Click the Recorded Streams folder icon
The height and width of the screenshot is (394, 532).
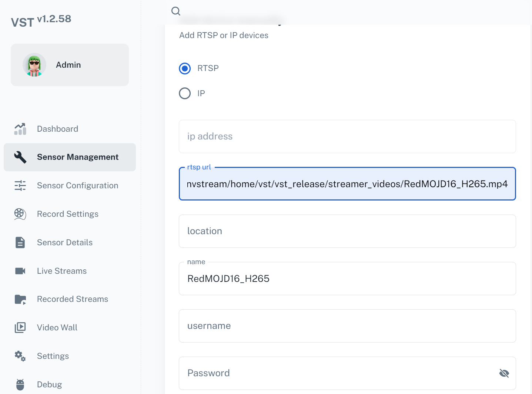pos(20,299)
